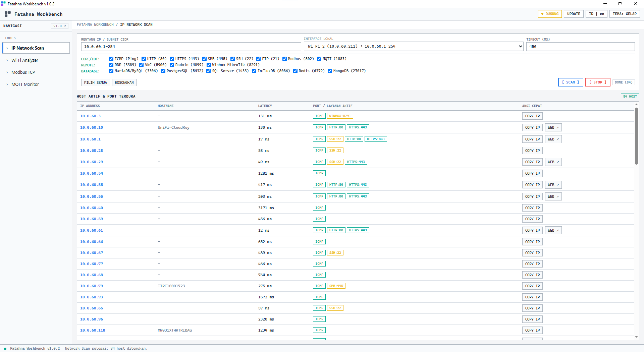Click the PILIH SEMUA button
This screenshot has height=352, width=644.
(96, 82)
